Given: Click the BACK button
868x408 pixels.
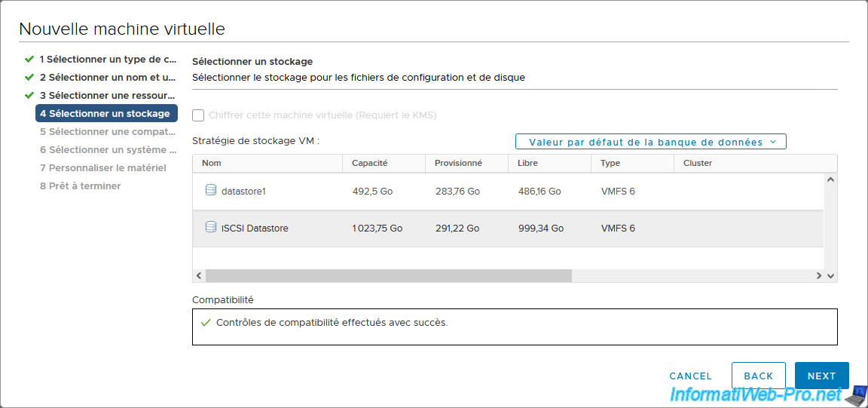Looking at the screenshot, I should (x=758, y=376).
